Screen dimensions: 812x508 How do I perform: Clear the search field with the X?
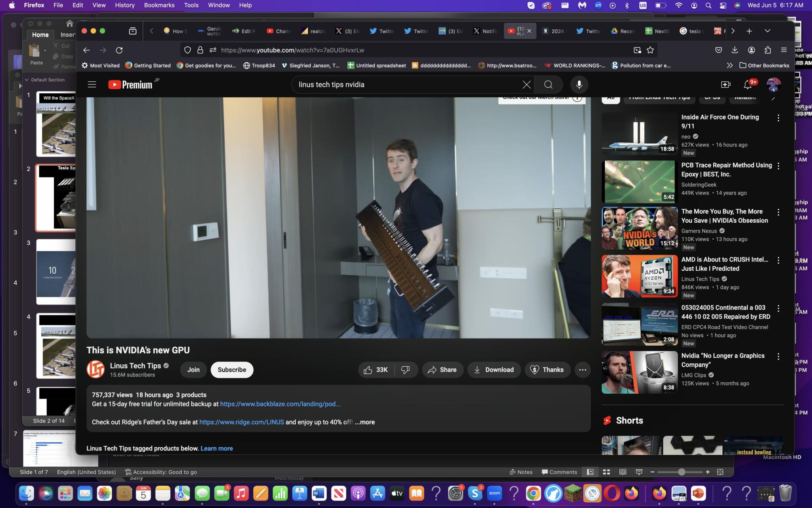click(526, 85)
